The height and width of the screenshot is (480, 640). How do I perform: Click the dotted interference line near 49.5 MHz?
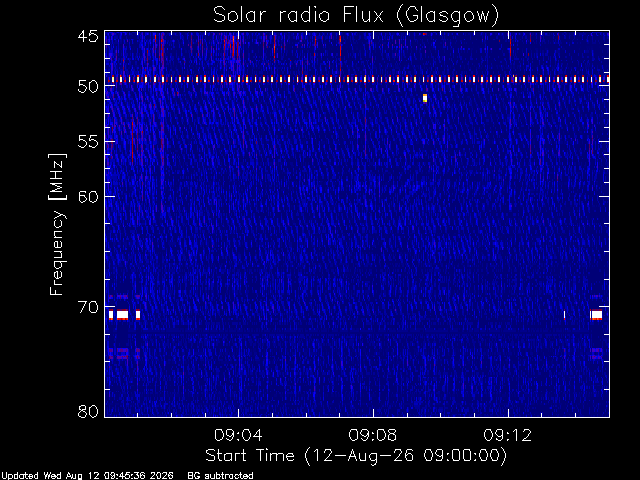357,79
